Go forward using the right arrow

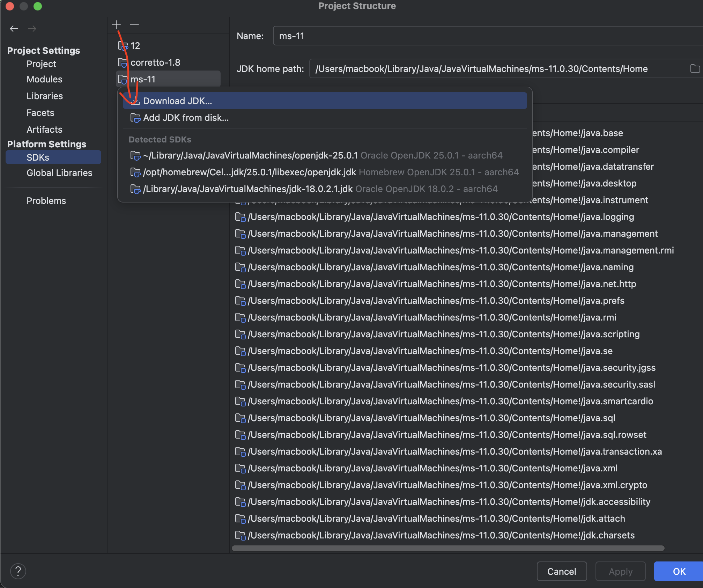pos(32,29)
